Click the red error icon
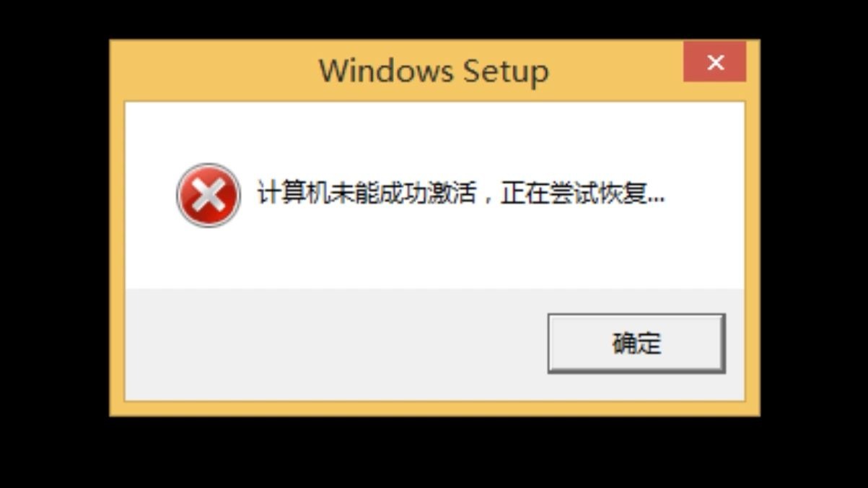The image size is (868, 488). [x=209, y=196]
